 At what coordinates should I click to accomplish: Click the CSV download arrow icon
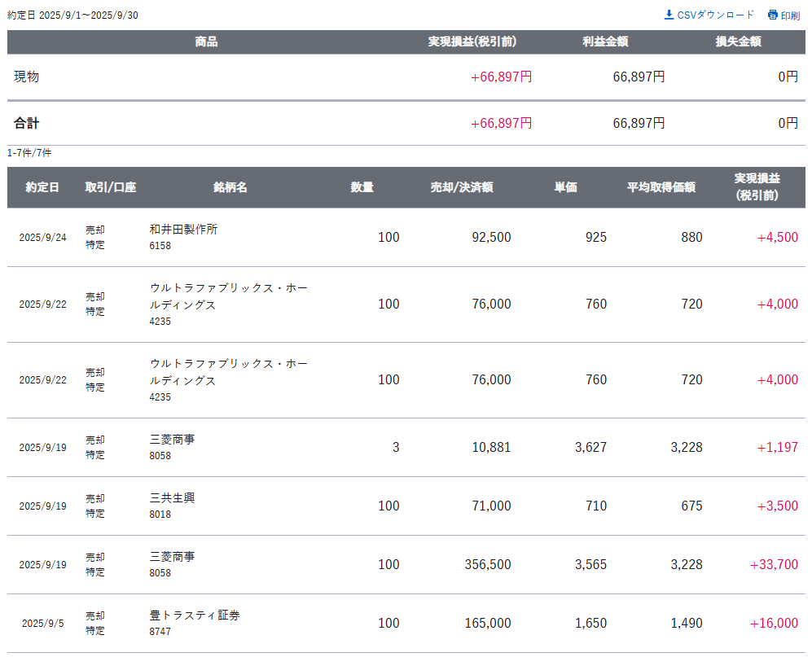tap(669, 15)
